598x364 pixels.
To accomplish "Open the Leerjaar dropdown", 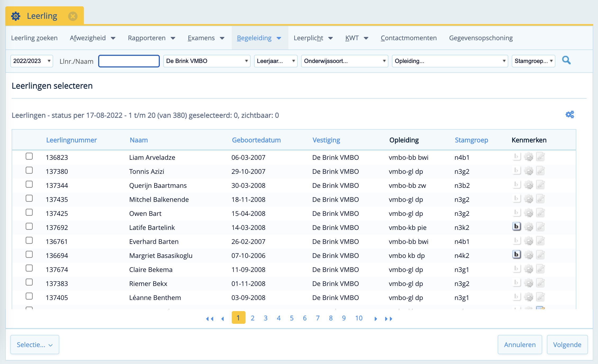I will (276, 61).
